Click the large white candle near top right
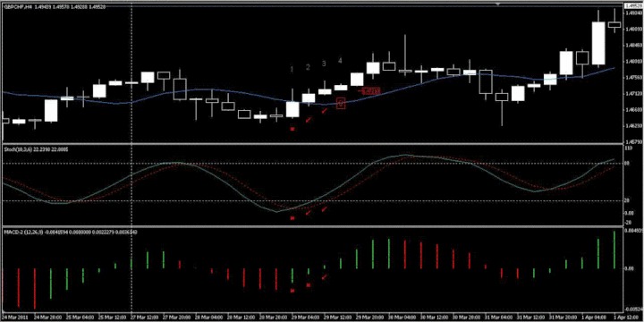 (x=598, y=43)
